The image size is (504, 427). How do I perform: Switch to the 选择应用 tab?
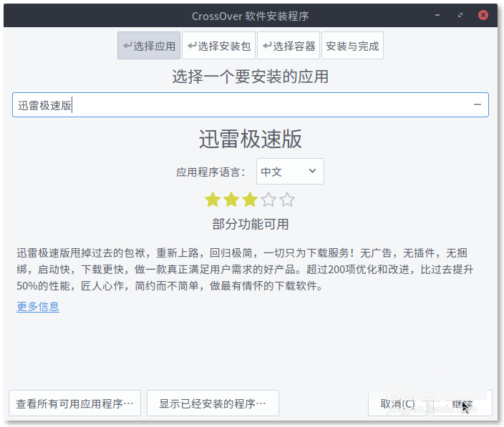tap(149, 46)
